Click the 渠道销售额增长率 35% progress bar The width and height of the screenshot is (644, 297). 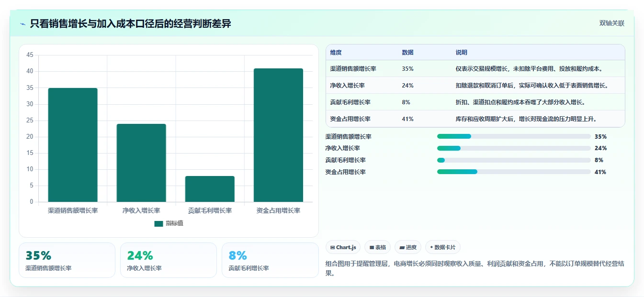514,136
